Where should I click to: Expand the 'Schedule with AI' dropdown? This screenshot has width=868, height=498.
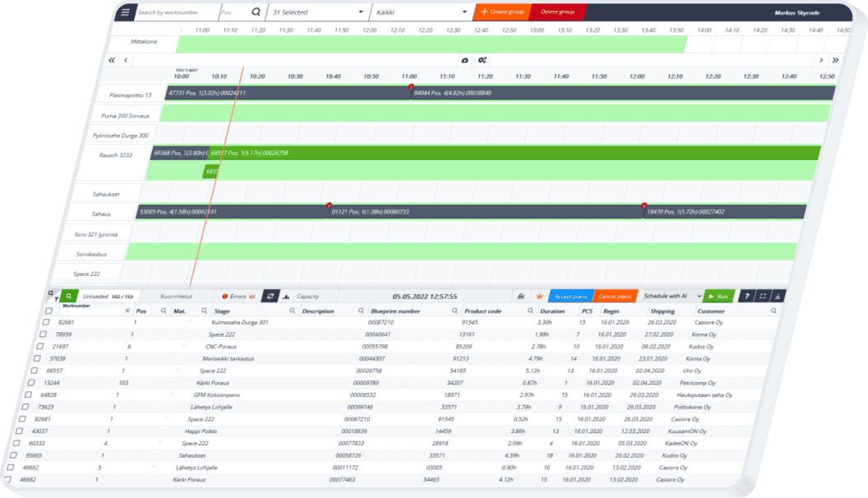click(x=672, y=296)
